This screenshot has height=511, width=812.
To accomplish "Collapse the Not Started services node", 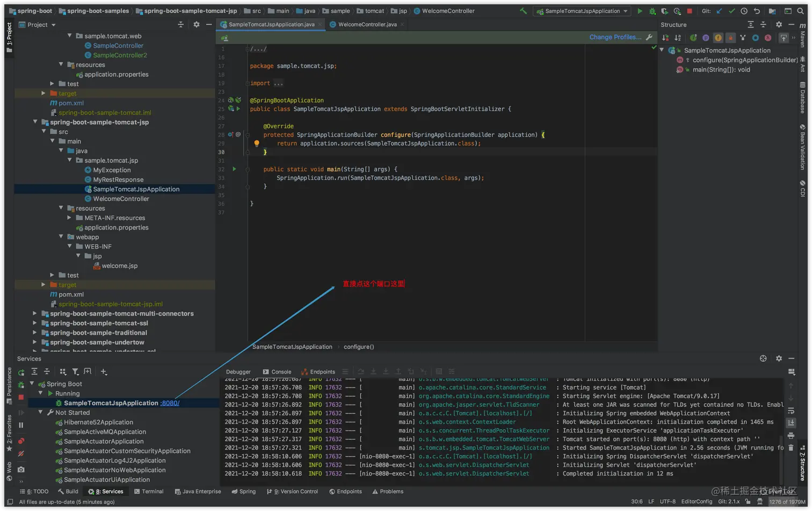I will [x=41, y=413].
